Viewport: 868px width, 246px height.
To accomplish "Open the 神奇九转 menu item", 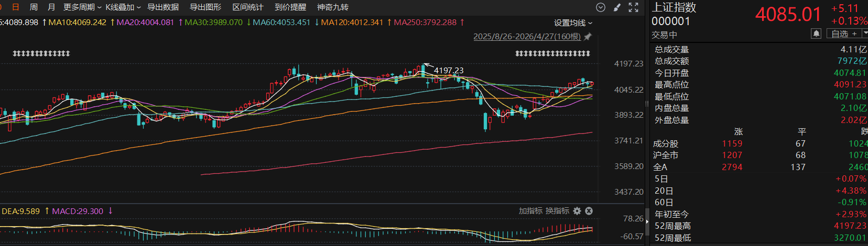I will (x=333, y=7).
